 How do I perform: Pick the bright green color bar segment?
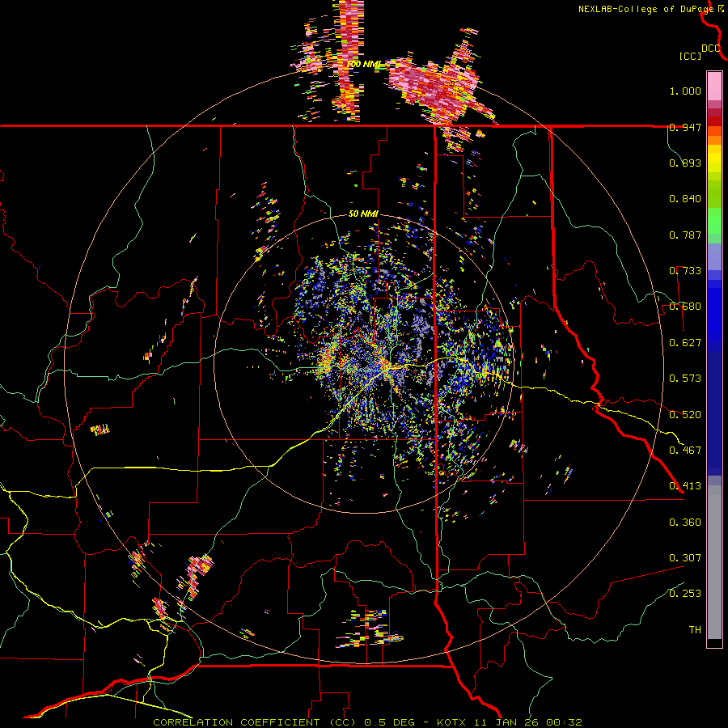[714, 221]
